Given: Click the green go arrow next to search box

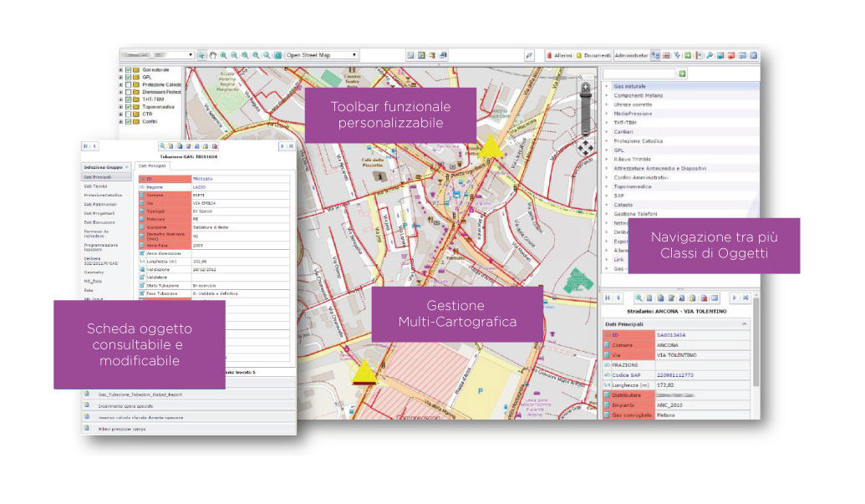Looking at the screenshot, I should (683, 74).
